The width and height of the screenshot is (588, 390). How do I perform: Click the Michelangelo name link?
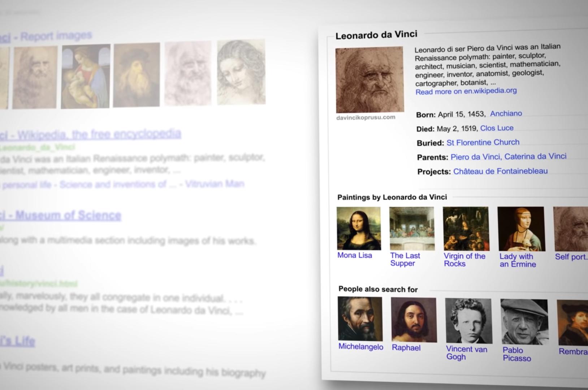(x=361, y=347)
